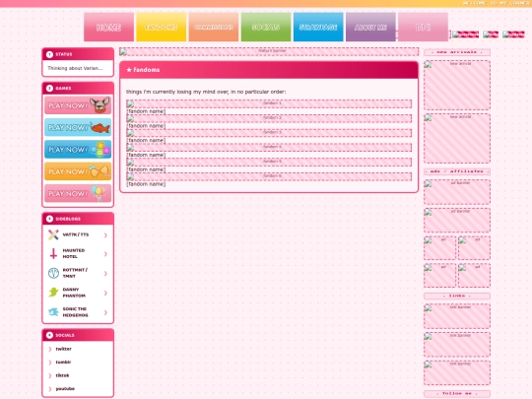Viewport: 532px width, 399px height.
Task: Click the STATUS panel header
Action: click(x=78, y=54)
